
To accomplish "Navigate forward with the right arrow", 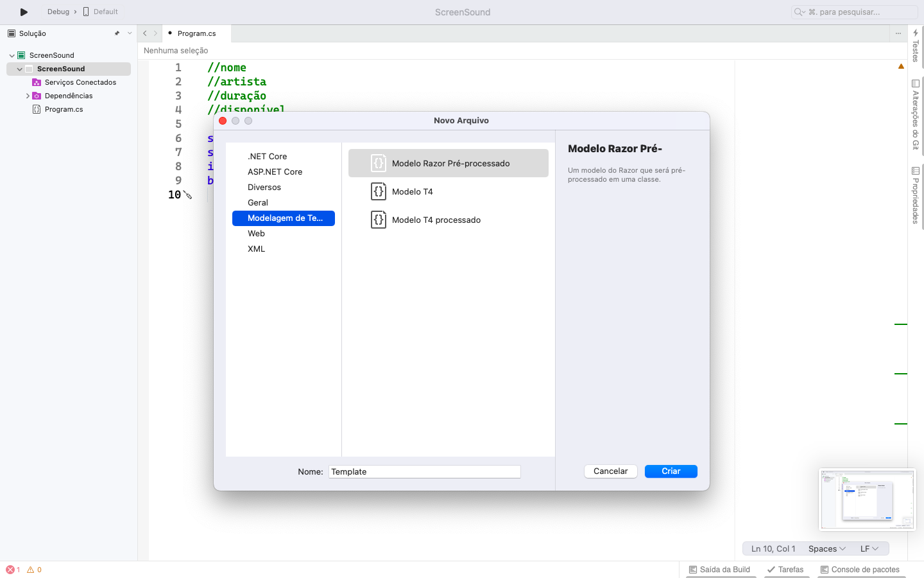I will [x=155, y=33].
